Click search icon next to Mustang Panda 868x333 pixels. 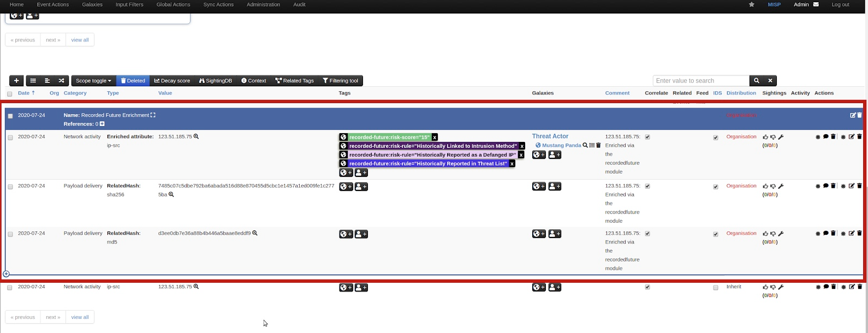click(585, 145)
